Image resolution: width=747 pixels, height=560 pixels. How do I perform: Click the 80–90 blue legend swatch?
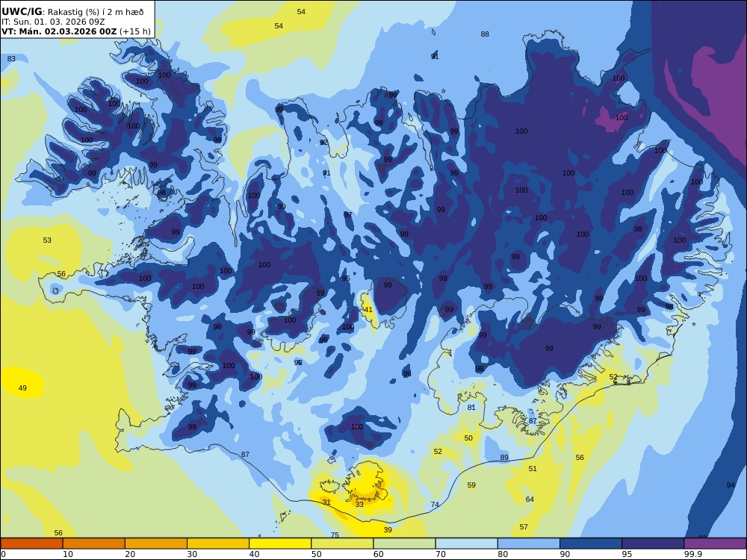(x=529, y=544)
